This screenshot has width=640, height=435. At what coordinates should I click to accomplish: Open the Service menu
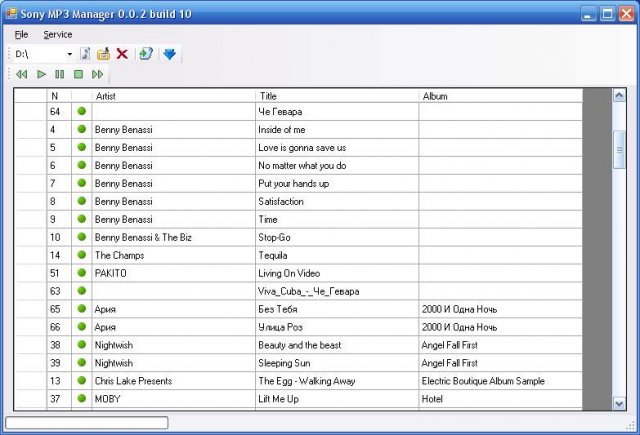tap(58, 34)
